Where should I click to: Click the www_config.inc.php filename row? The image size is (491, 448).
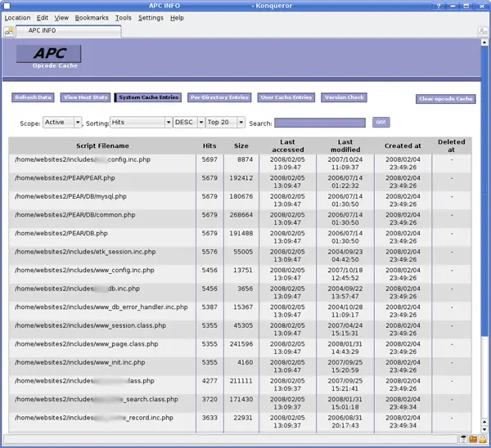84,271
